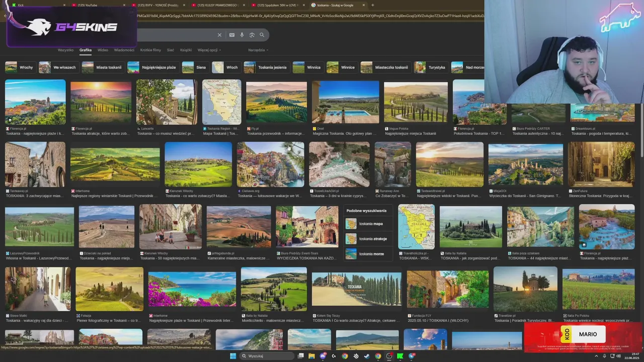Select the Miasteczka toskanii filter chip
Viewport: 644px width, 362px height.
click(385, 67)
